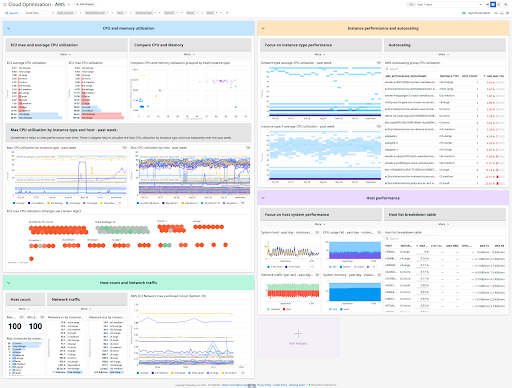Collapse the Host count and Network traffic section
Image resolution: width=512 pixels, height=388 pixels.
8,283
